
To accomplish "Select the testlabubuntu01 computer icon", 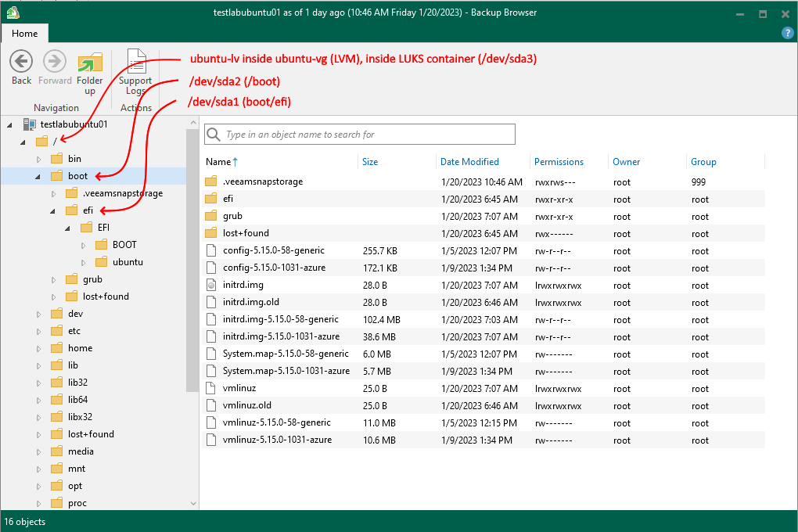I will pyautogui.click(x=30, y=124).
